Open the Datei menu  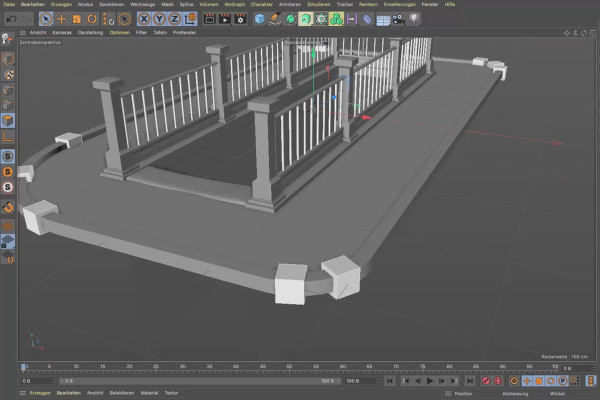click(x=9, y=4)
